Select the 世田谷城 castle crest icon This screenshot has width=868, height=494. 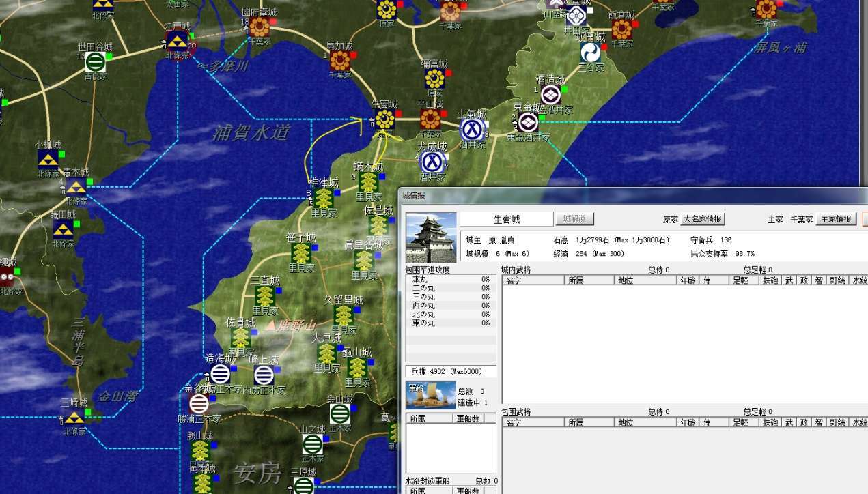tap(96, 62)
